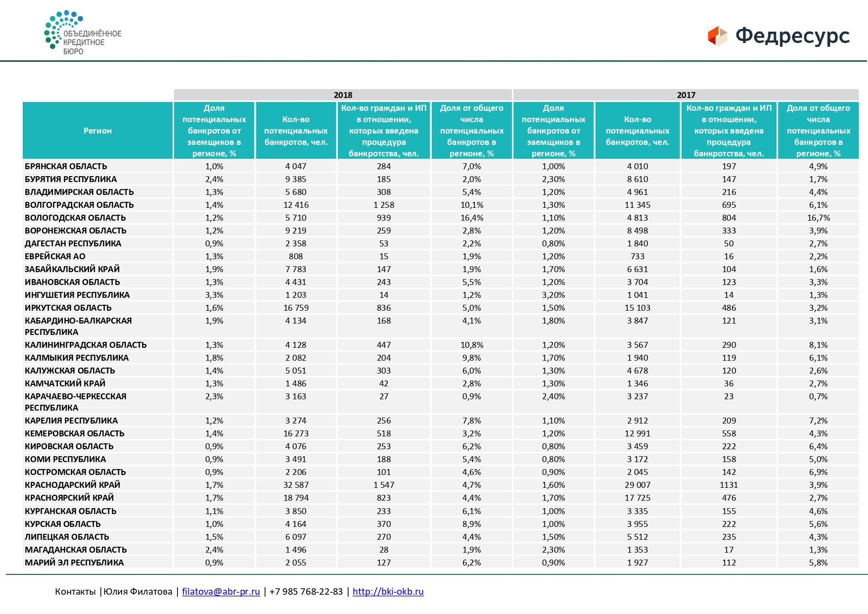
Task: Click the phone number +7 985 768-22-83
Action: tap(306, 591)
